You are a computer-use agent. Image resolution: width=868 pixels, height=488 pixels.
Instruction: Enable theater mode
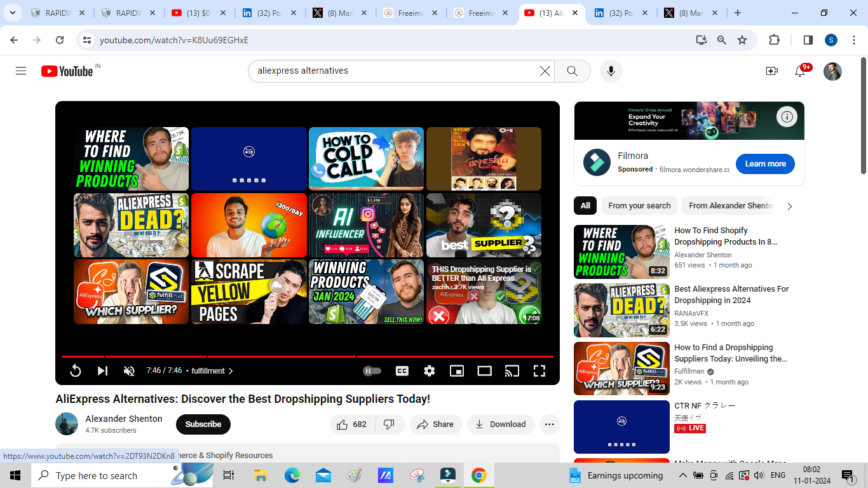(x=485, y=370)
